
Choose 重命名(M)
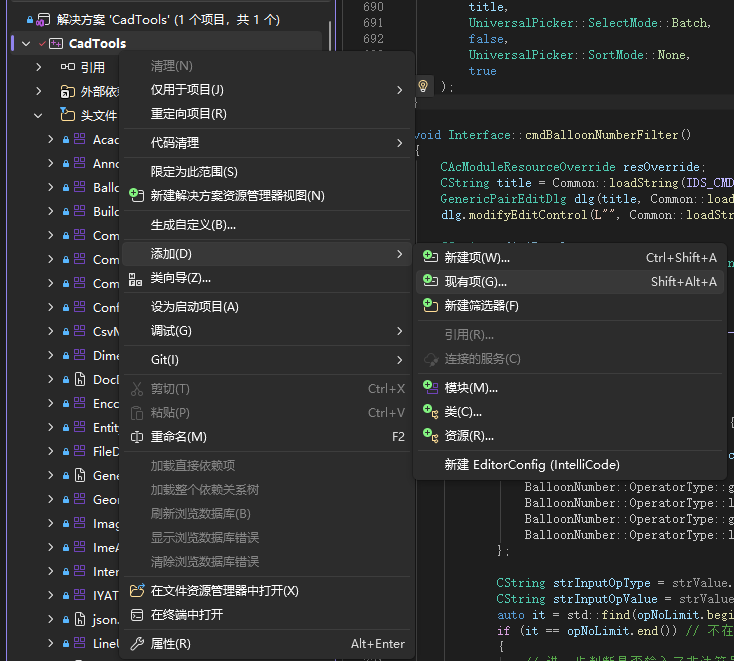point(267,437)
